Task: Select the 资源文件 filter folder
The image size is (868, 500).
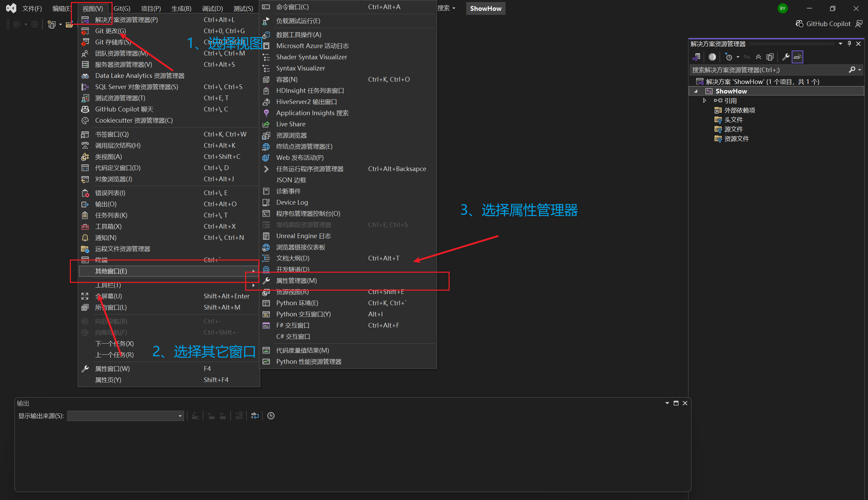Action: (736, 139)
